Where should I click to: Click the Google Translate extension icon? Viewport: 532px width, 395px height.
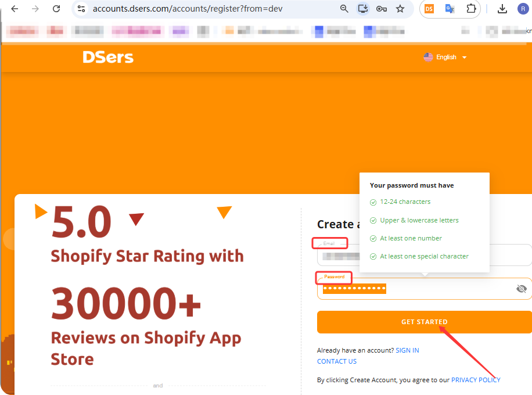450,9
